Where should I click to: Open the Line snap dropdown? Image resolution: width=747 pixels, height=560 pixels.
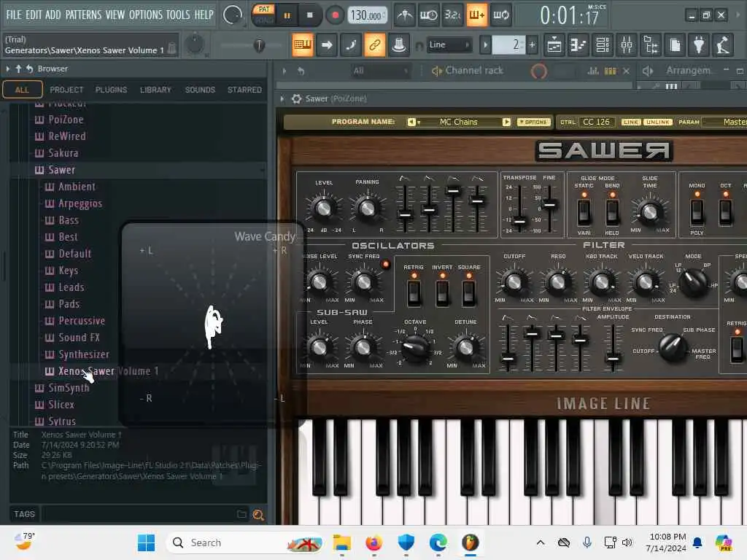449,44
